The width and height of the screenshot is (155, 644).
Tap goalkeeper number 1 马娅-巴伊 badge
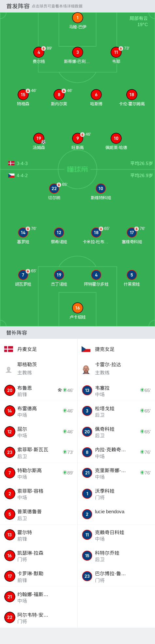[x=78, y=18]
